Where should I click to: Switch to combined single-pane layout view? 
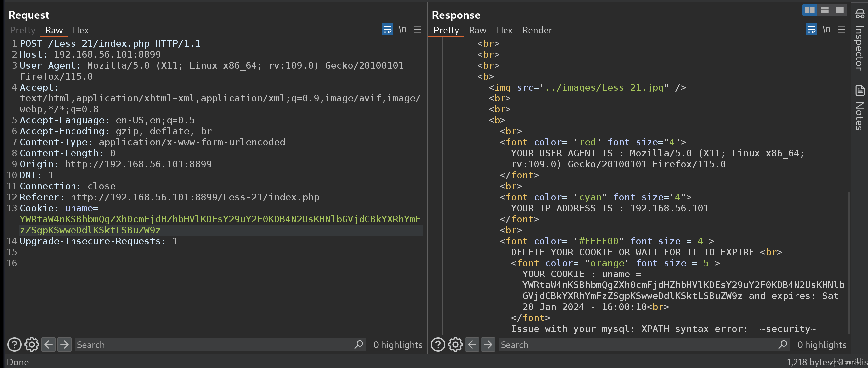(840, 10)
